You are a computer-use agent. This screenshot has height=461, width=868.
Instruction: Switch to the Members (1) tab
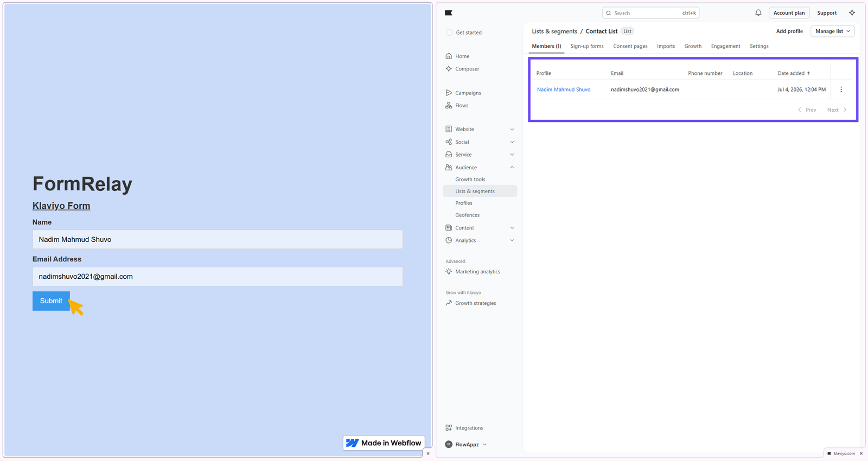(x=546, y=46)
